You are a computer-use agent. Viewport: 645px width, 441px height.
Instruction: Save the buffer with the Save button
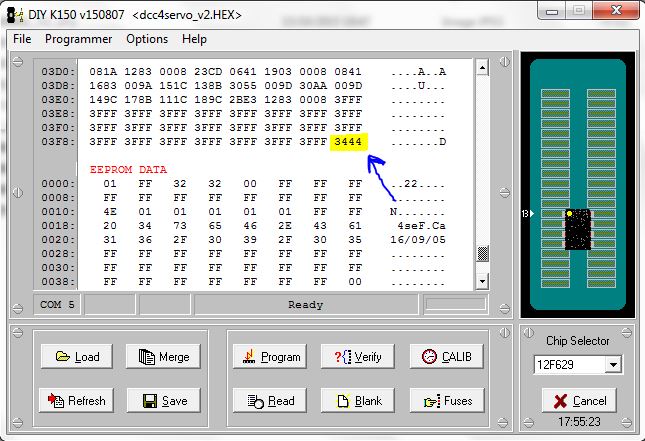click(x=164, y=401)
